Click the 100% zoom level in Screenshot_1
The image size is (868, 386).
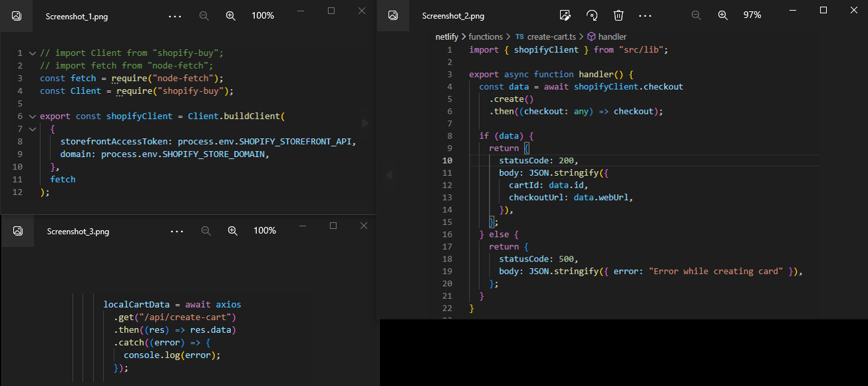tap(263, 15)
